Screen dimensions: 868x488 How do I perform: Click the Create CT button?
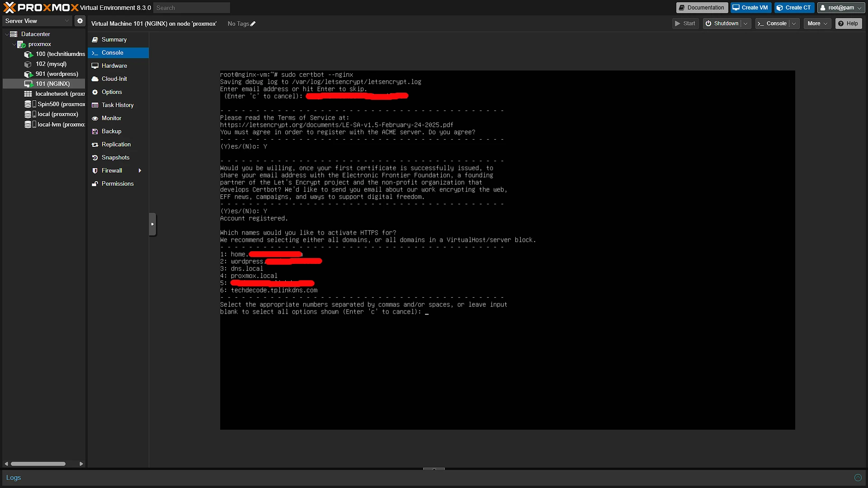click(x=794, y=8)
